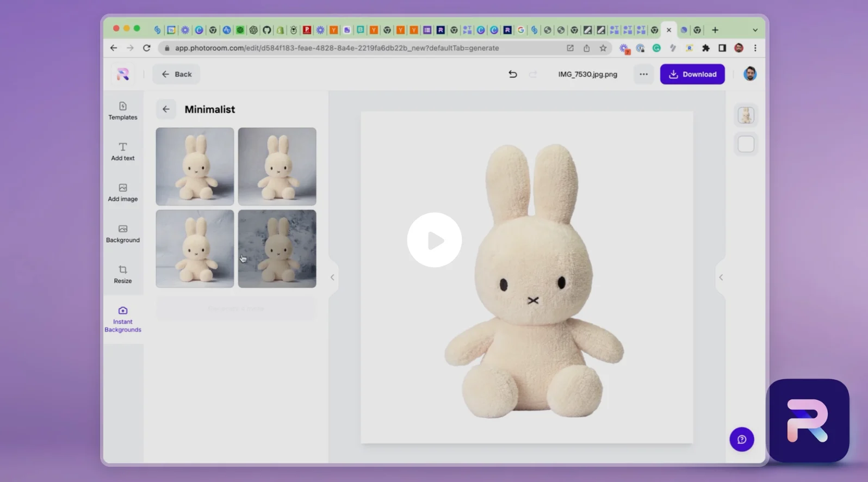868x482 pixels.
Task: Select the first Minimalist background thumbnail
Action: [195, 166]
